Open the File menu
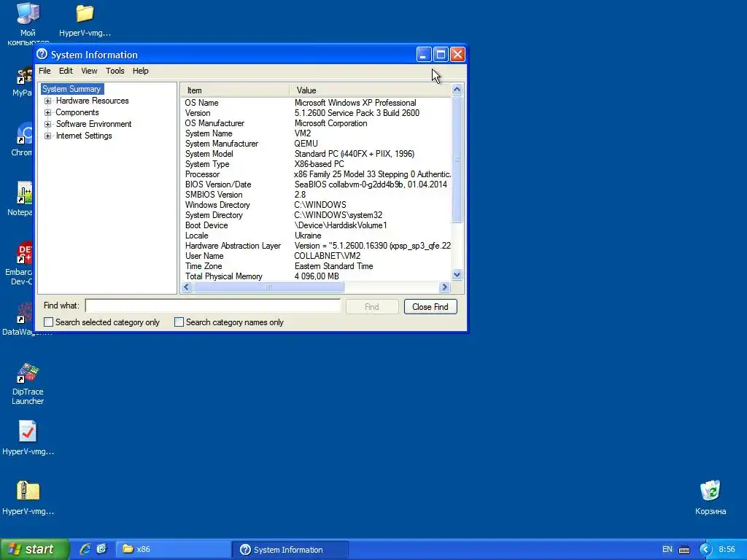 point(44,71)
